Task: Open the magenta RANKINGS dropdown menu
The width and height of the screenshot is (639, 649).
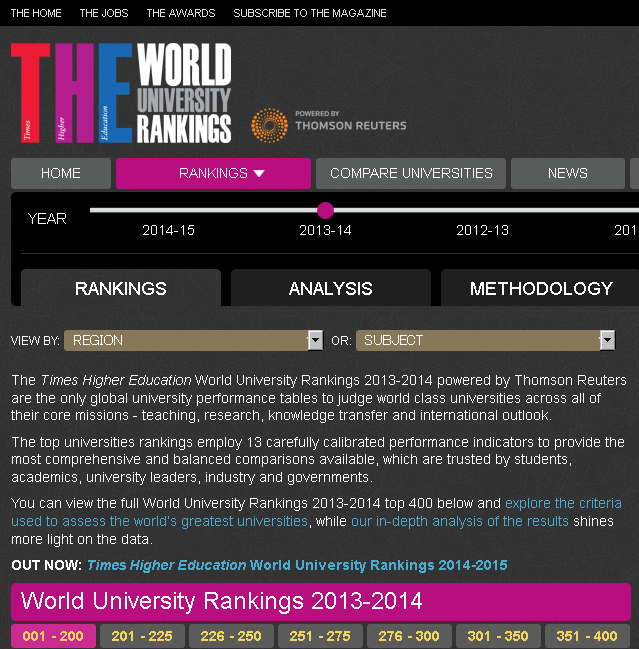Action: tap(213, 173)
